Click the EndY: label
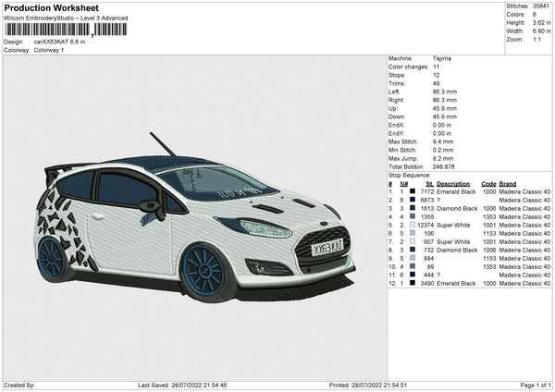The width and height of the screenshot is (555, 392). (396, 134)
